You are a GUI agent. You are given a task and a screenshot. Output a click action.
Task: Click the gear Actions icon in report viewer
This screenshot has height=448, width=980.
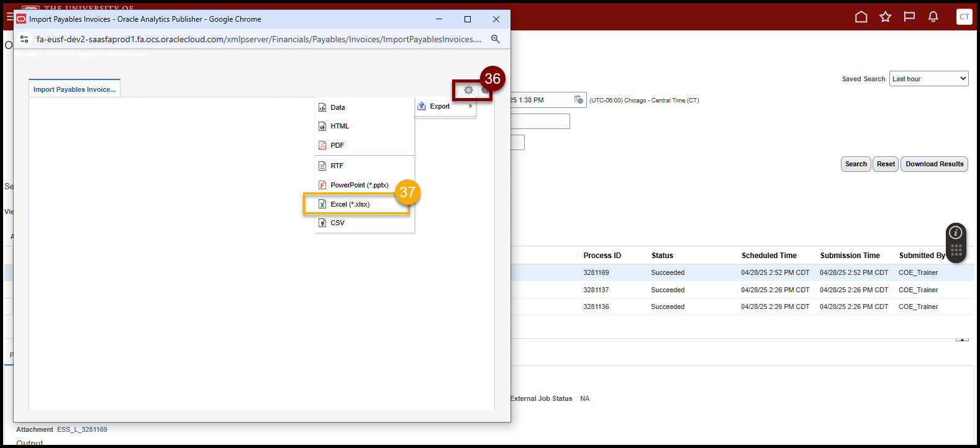468,90
